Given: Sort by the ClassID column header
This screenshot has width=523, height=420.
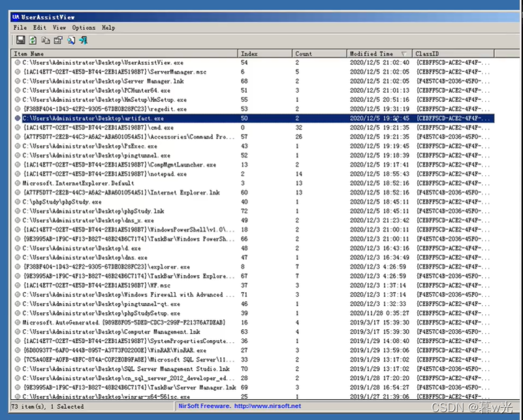Looking at the screenshot, I should click(453, 54).
